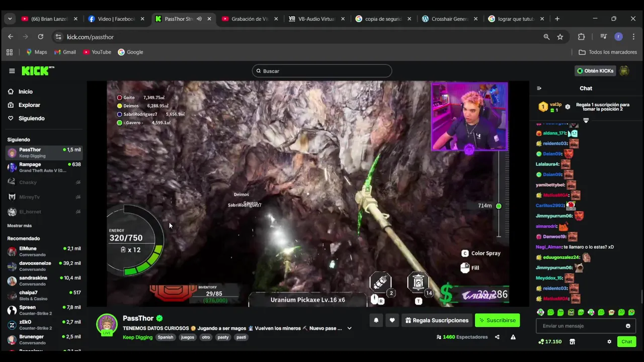Expand the gift leaderboard arrow below val3p
Viewport: 644px width, 362px height.
(x=586, y=120)
